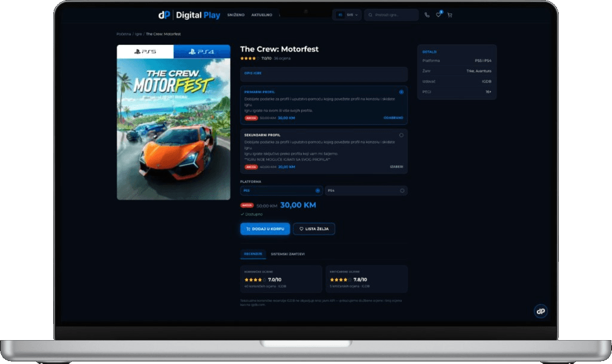This screenshot has width=612, height=364.
Task: Select the Sekundarni profil radio button
Action: (401, 135)
